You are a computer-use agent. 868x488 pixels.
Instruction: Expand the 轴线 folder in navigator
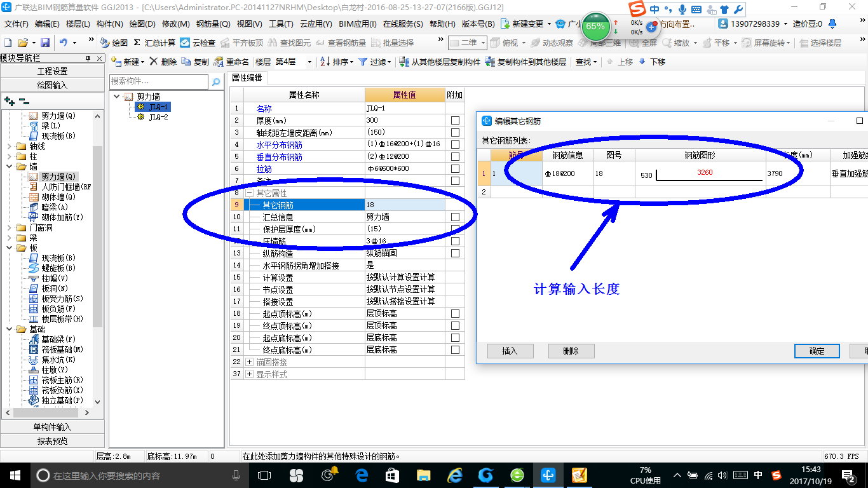8,146
